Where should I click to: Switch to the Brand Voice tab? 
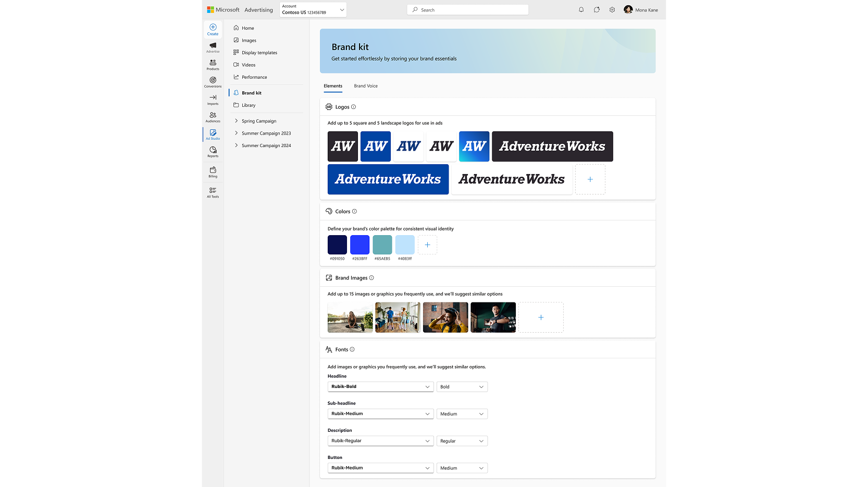366,86
